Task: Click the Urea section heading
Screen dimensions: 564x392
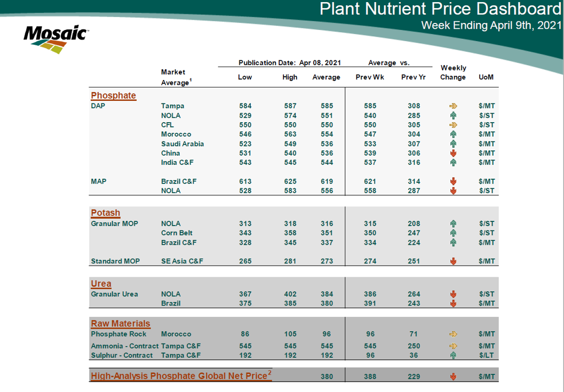Action: [x=101, y=284]
